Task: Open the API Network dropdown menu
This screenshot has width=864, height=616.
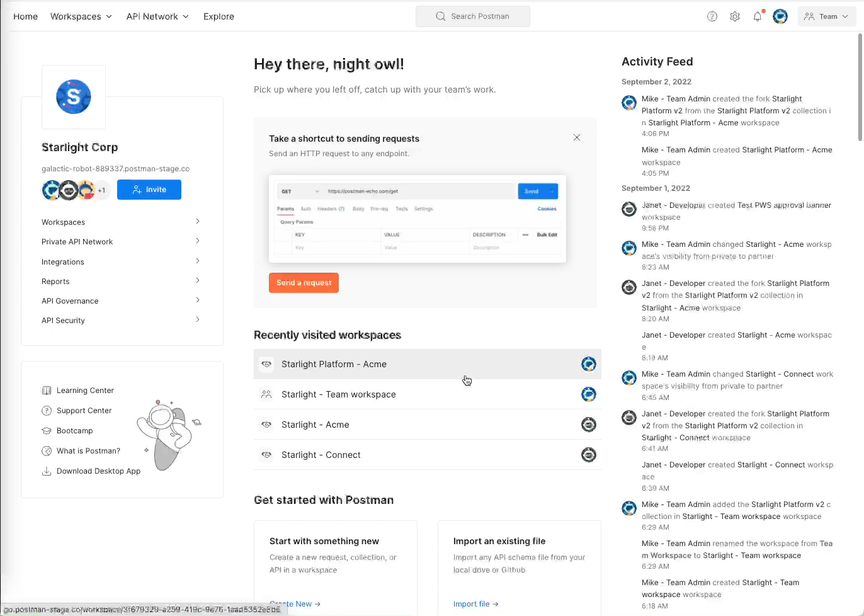Action: click(x=157, y=16)
